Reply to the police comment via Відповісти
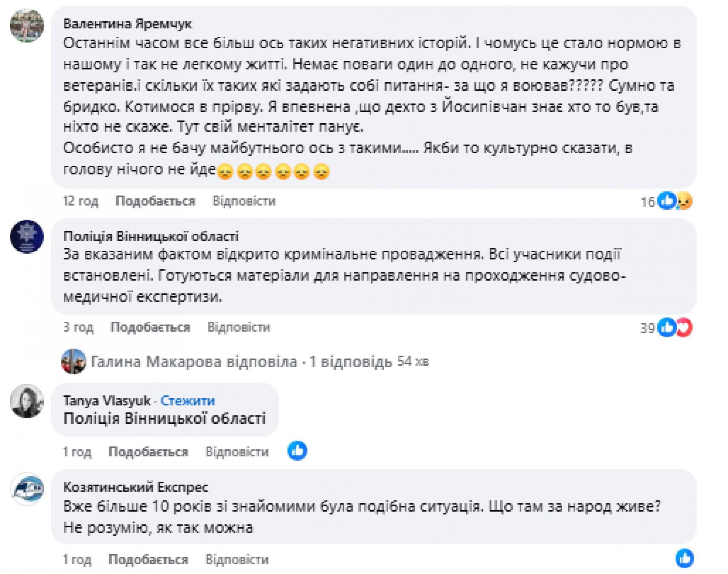Viewport: 728px width, 574px height. click(x=239, y=327)
